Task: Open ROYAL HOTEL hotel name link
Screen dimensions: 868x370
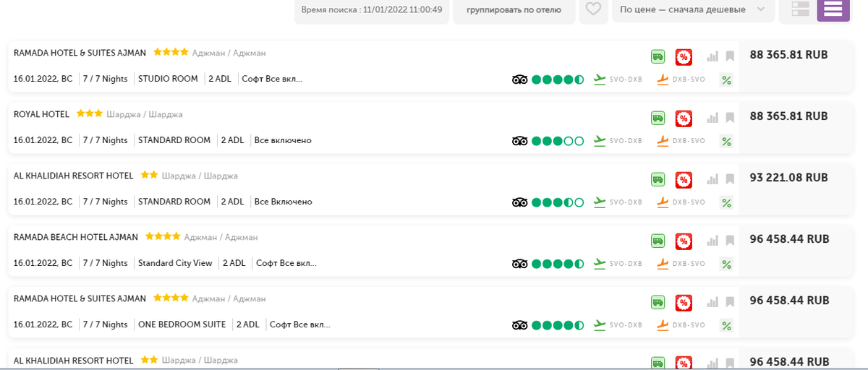Action: [x=41, y=114]
